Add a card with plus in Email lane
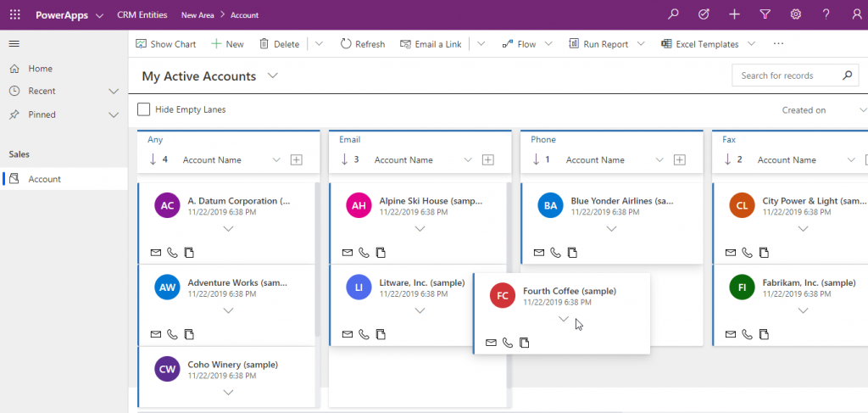This screenshot has width=868, height=413. pyautogui.click(x=487, y=160)
